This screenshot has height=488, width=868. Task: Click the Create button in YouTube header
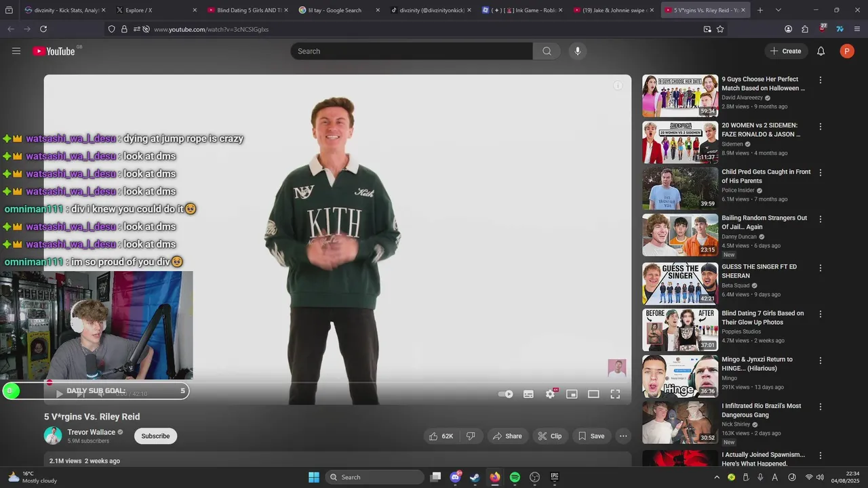click(785, 51)
